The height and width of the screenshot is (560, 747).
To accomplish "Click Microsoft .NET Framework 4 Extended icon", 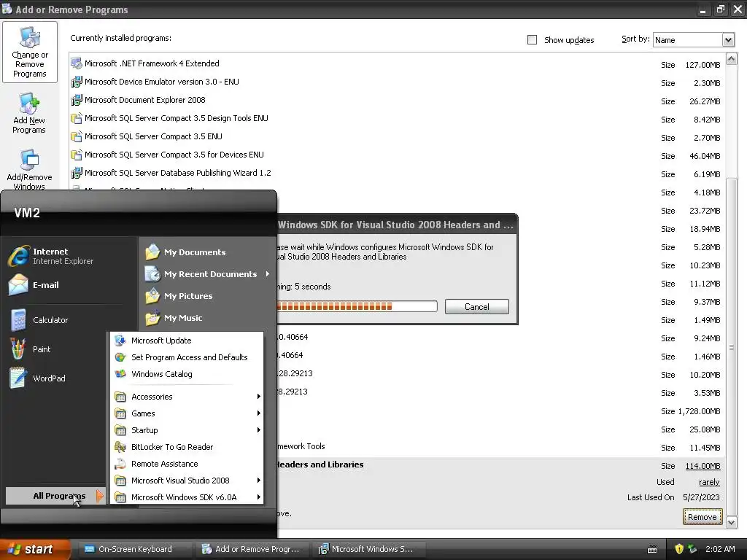I will 76,63.
